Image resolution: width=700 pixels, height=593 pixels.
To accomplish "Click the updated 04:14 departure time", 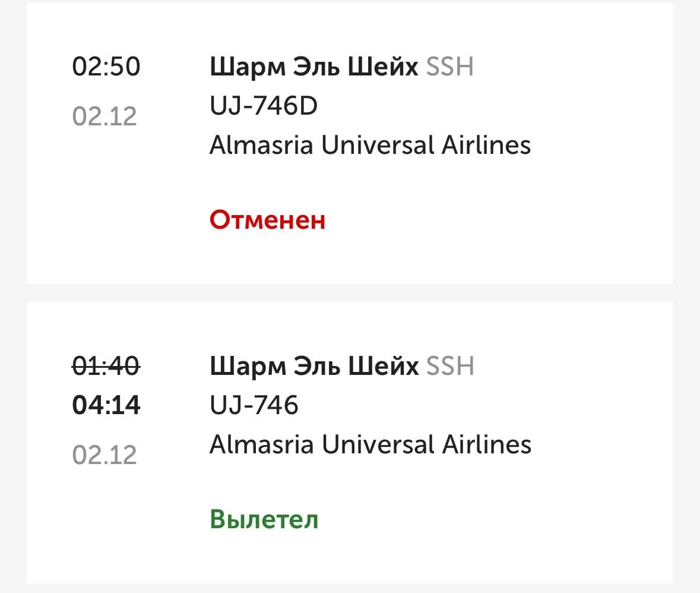I will (x=106, y=405).
